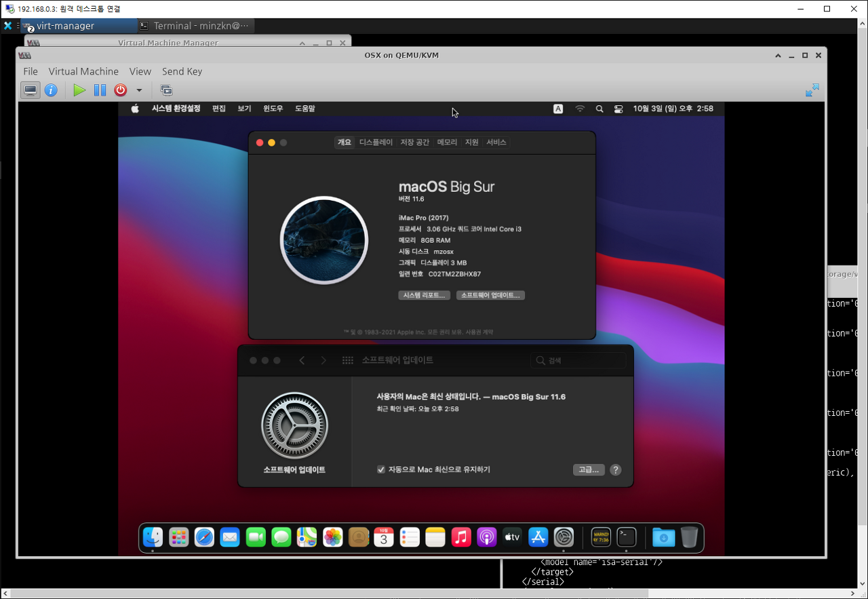The height and width of the screenshot is (599, 868).
Task: Open Console app in the dock
Action: [601, 537]
